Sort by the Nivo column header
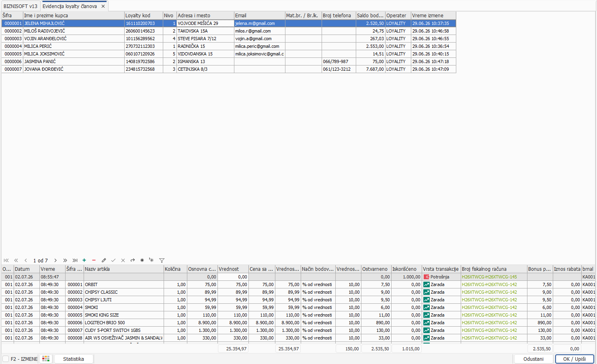 point(170,16)
